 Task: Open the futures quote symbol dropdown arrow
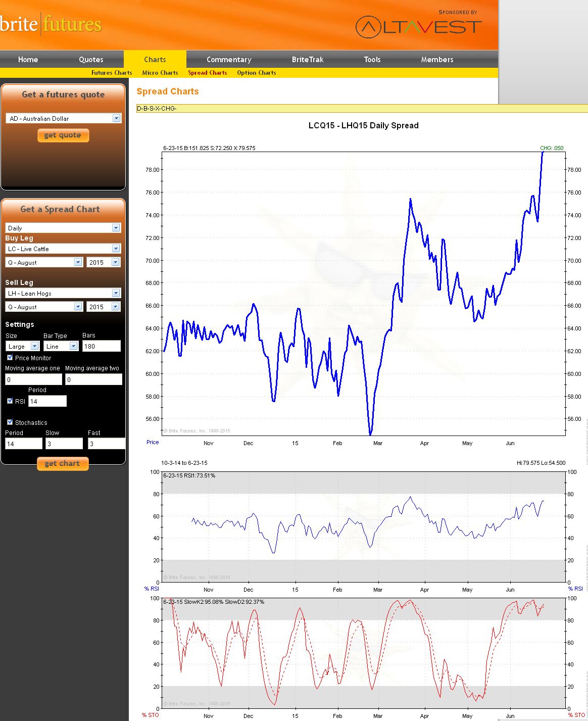point(116,118)
